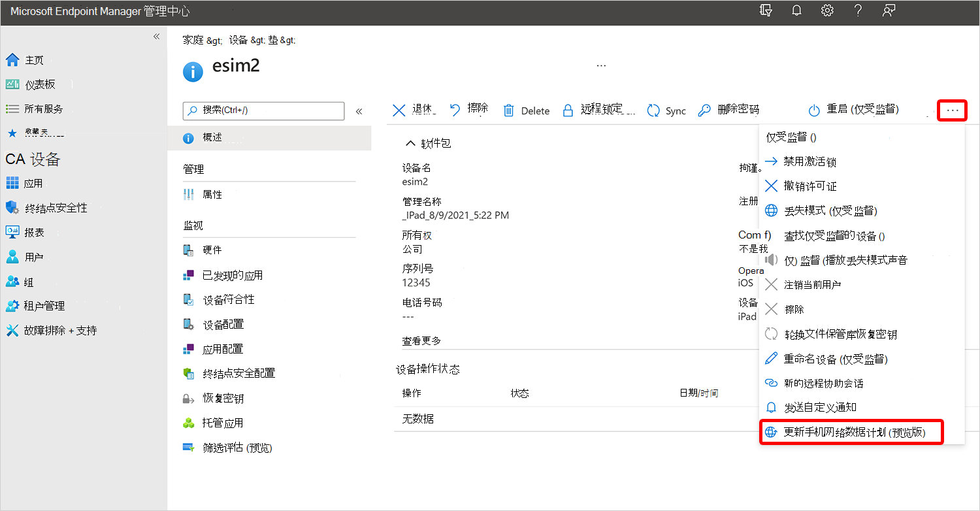
Task: Click the 查看更多 link
Action: click(x=421, y=341)
